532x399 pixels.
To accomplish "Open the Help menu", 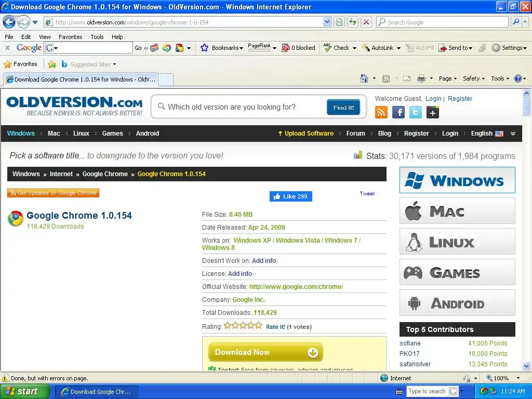I will [117, 37].
